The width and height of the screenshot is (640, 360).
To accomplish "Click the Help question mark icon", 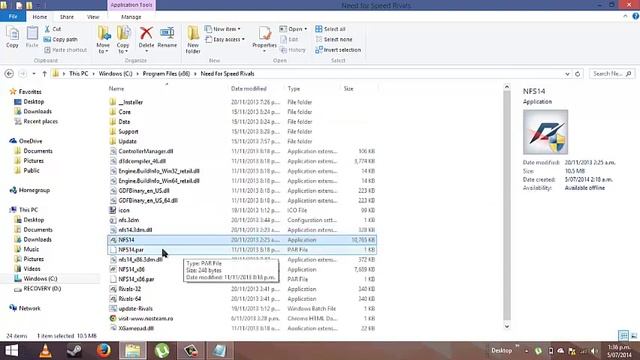I will pyautogui.click(x=636, y=16).
